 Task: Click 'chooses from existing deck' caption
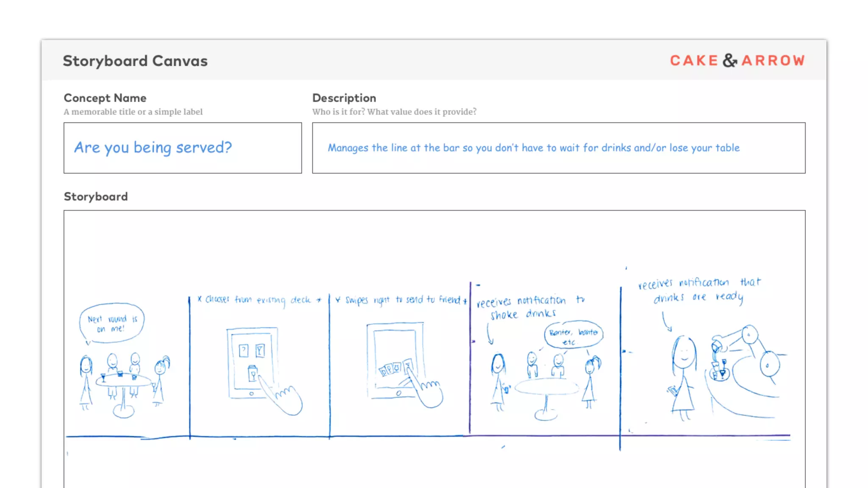pyautogui.click(x=259, y=300)
